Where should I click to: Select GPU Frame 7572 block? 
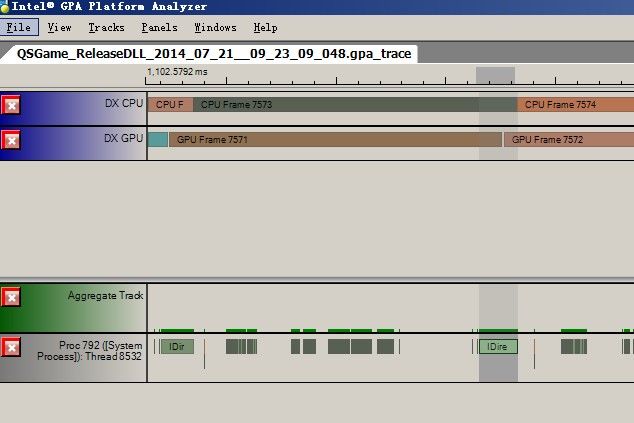point(569,140)
